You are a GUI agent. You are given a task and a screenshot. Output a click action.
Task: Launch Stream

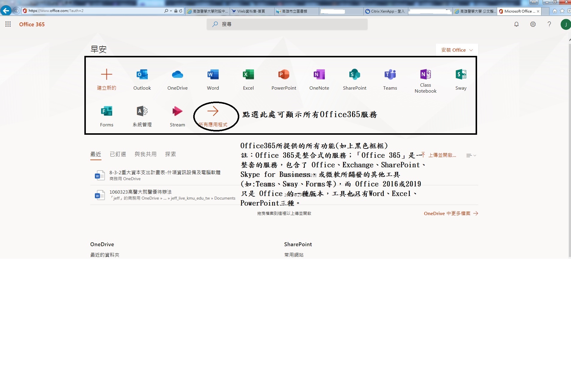[x=177, y=116]
